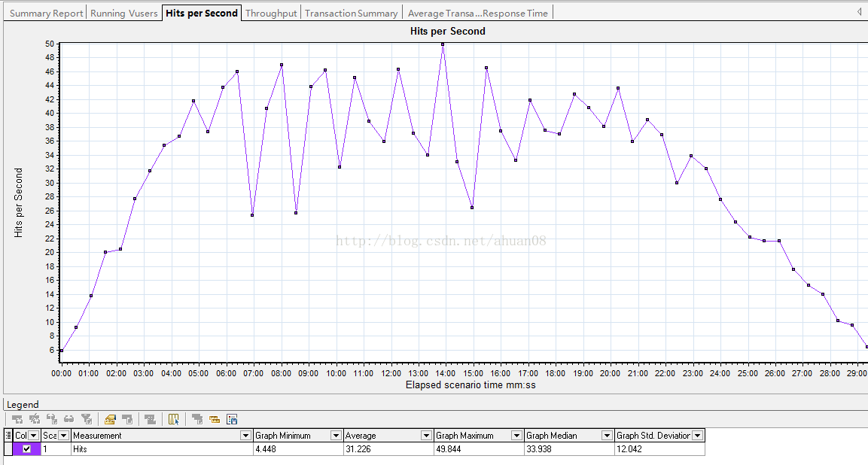Click the Hide measurement icon with arrows
This screenshot has width=868, height=465.
(35, 419)
